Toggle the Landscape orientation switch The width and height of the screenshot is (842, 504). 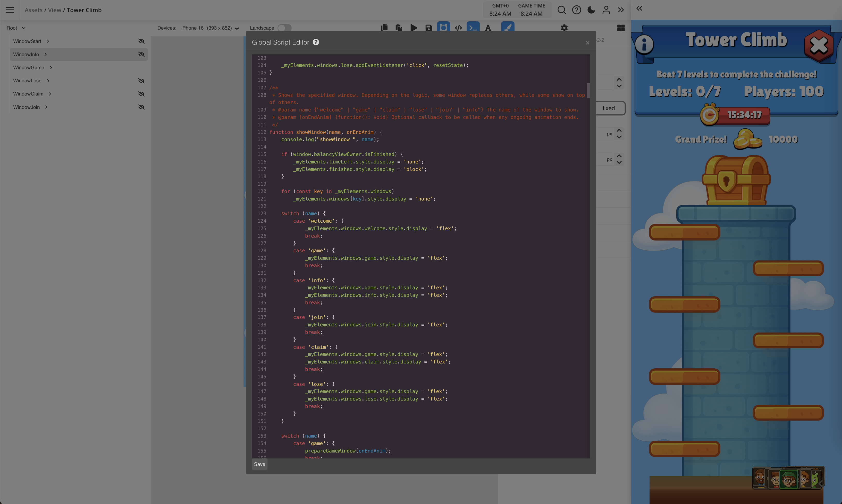(284, 28)
